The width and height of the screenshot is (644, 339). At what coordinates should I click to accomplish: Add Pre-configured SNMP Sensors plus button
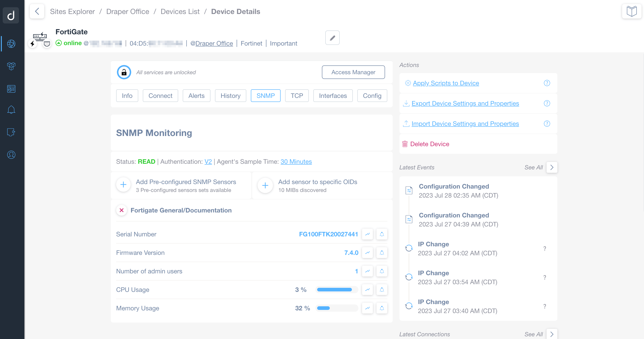123,185
